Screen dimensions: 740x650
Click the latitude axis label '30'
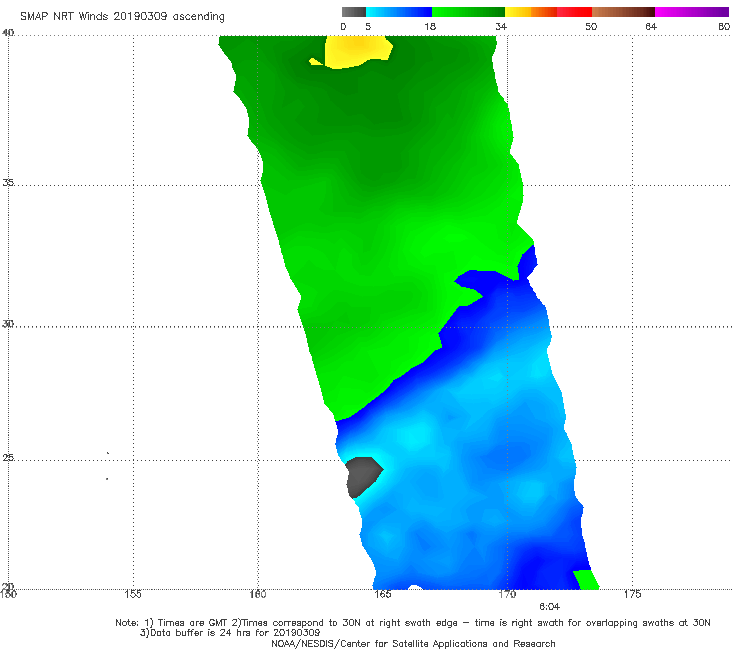[x=8, y=323]
